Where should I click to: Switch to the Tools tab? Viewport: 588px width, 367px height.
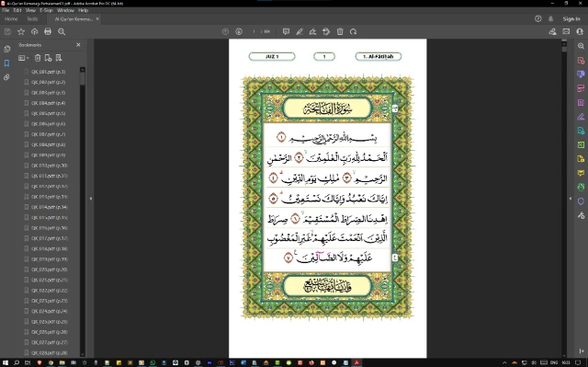[32, 18]
